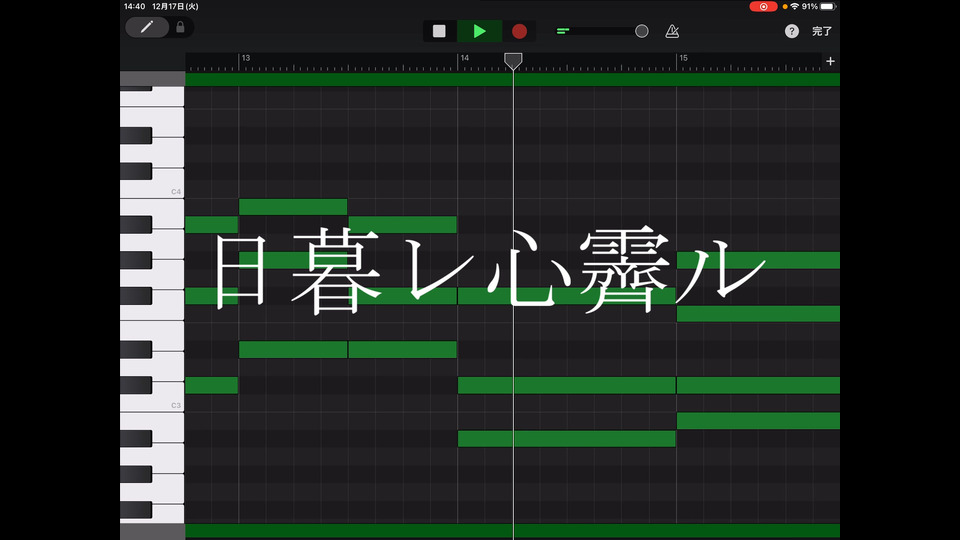Tap the battery indicator in status bar
The height and width of the screenshot is (540, 960).
point(827,7)
